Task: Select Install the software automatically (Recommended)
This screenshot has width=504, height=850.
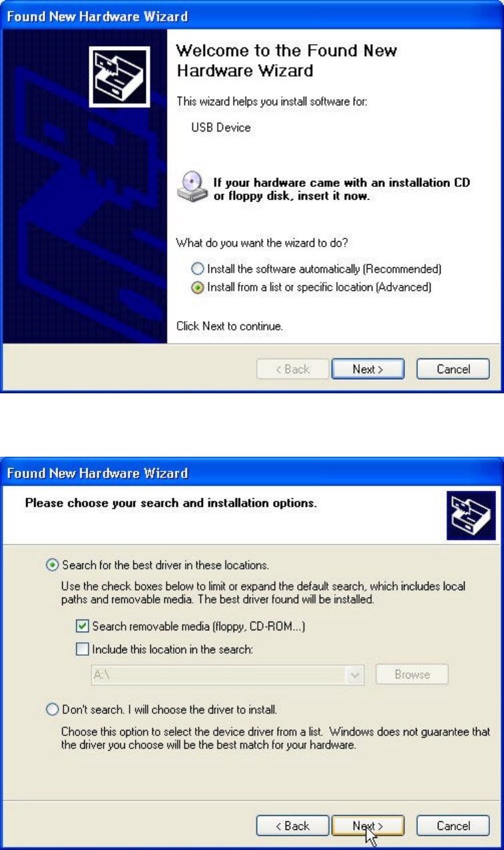Action: point(196,269)
